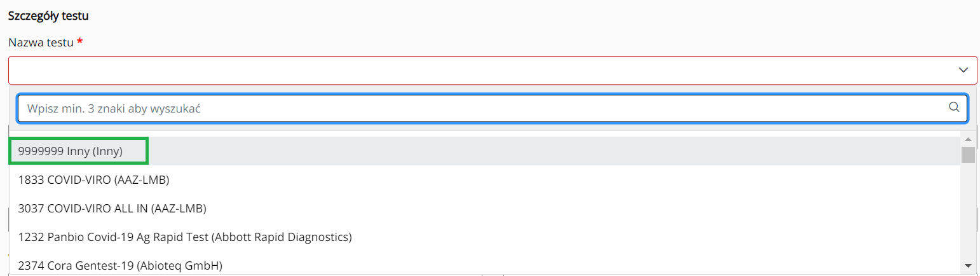
Task: Click the 'Abbott Rapid Diagnostics' manufacturer text
Action: (x=283, y=237)
